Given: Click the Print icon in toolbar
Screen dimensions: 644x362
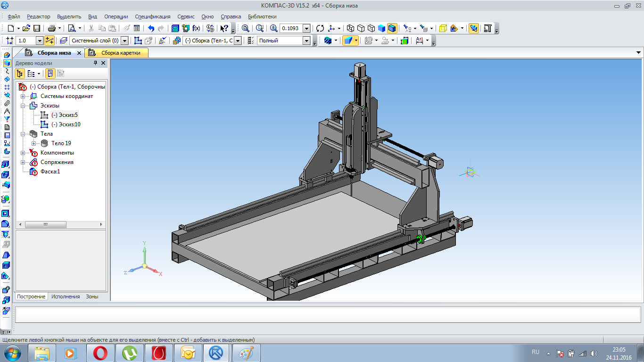Looking at the screenshot, I should [x=51, y=28].
